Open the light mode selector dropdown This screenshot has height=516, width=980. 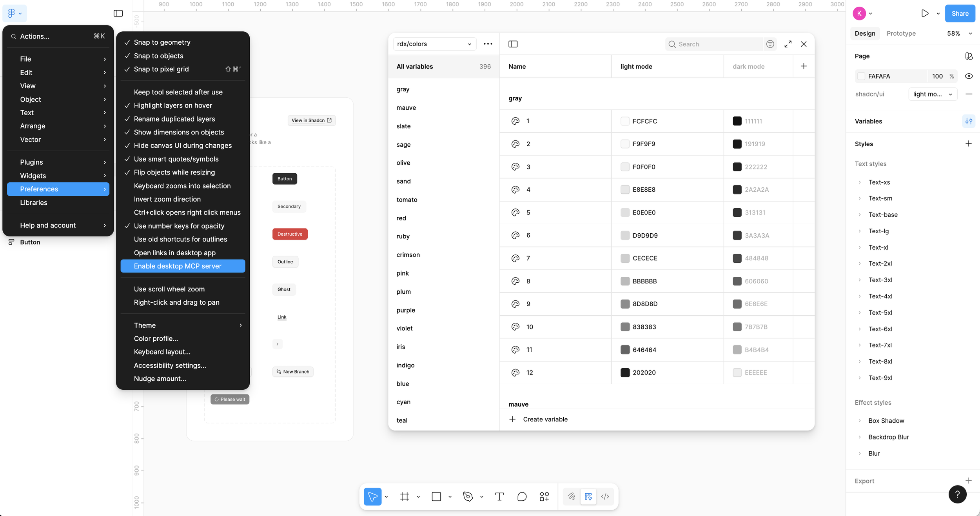[x=933, y=94]
